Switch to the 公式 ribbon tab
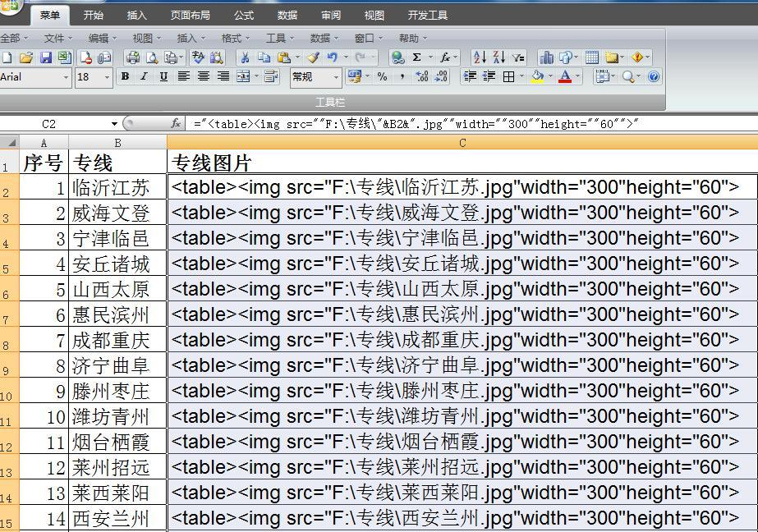Viewport: 758px width, 532px height. (244, 16)
